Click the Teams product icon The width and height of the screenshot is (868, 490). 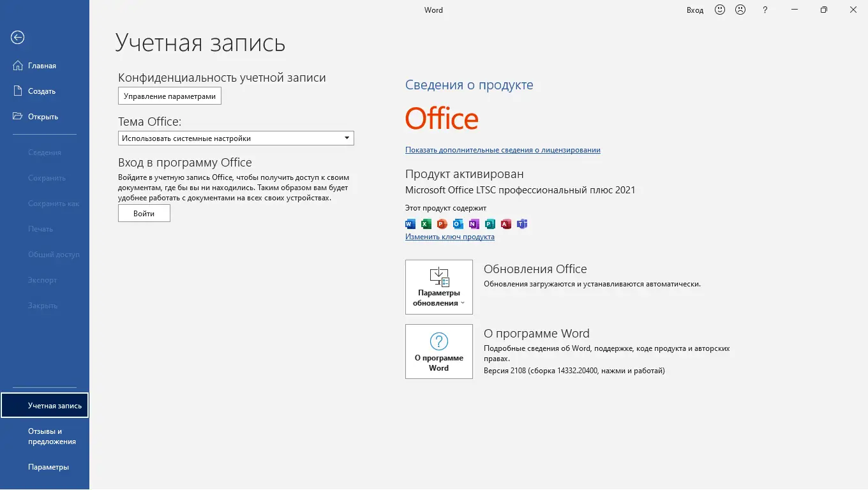522,224
